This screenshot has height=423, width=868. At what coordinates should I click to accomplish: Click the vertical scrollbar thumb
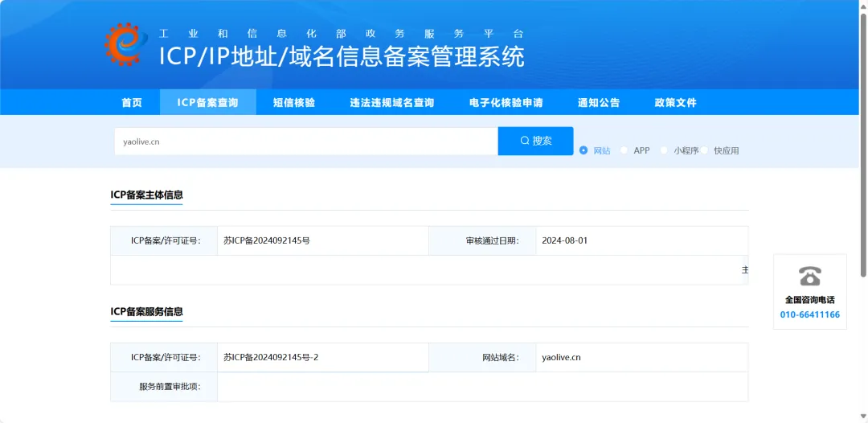(863, 144)
